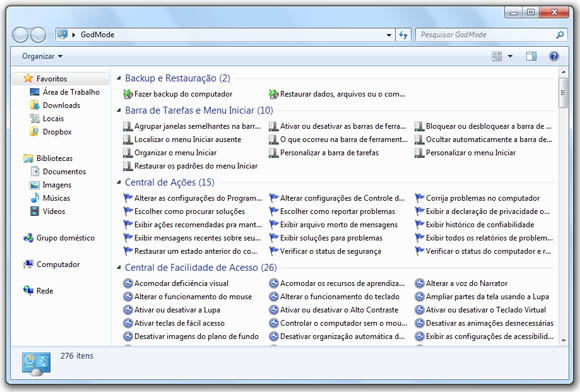Go forward with the Forward button
Viewport: 580px width, 392px height.
pos(38,35)
